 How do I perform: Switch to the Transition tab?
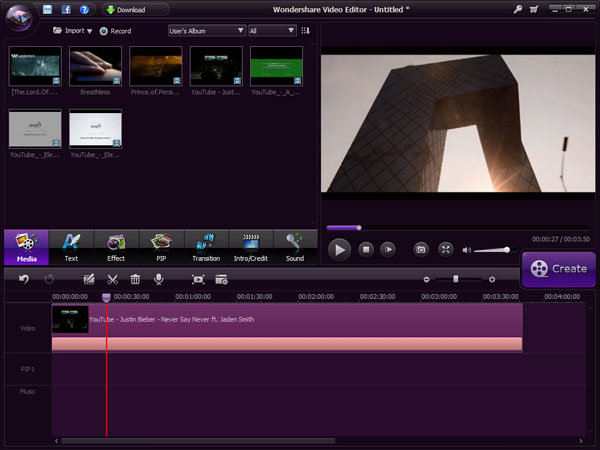tap(205, 247)
